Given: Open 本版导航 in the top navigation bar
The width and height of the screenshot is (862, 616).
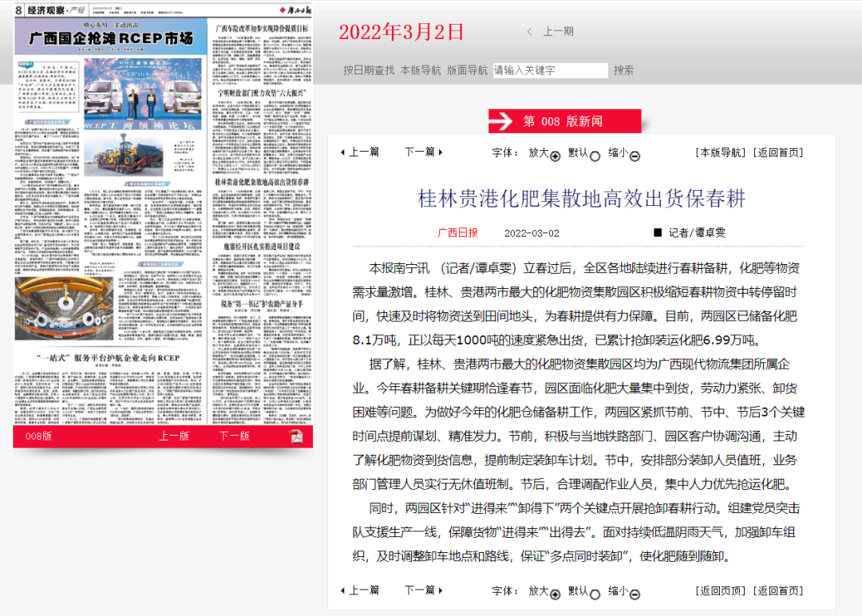Looking at the screenshot, I should [x=420, y=70].
